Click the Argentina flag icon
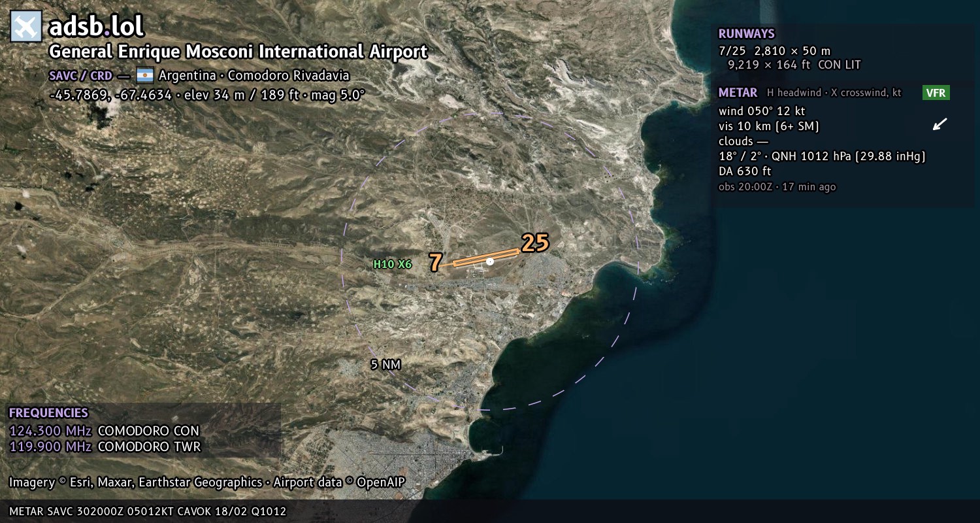The image size is (980, 523). pos(145,75)
